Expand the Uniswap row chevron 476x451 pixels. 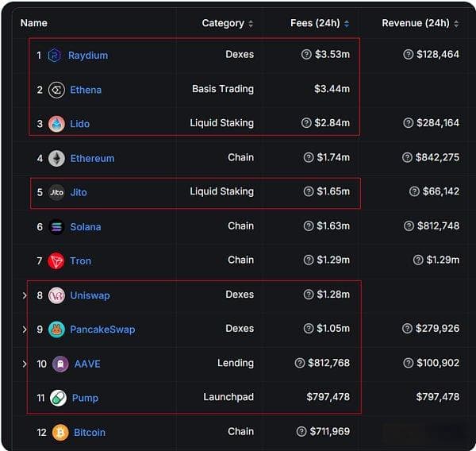[25, 295]
